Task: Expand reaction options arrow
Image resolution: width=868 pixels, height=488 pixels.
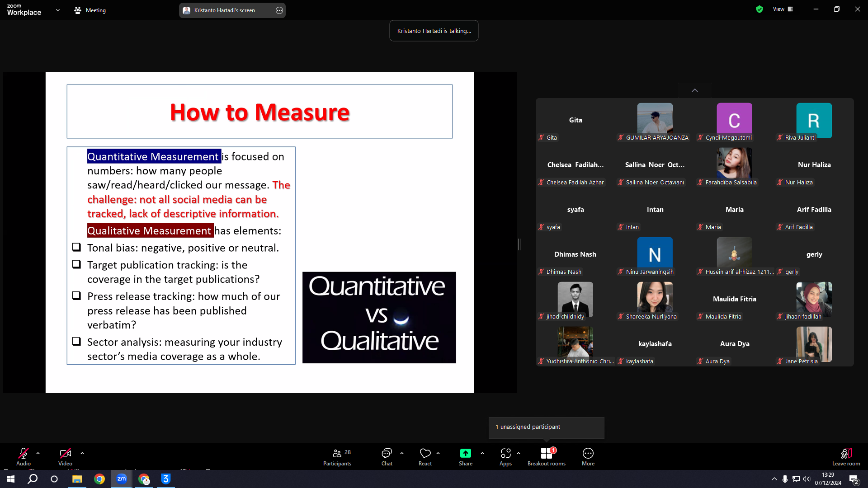Action: (438, 453)
